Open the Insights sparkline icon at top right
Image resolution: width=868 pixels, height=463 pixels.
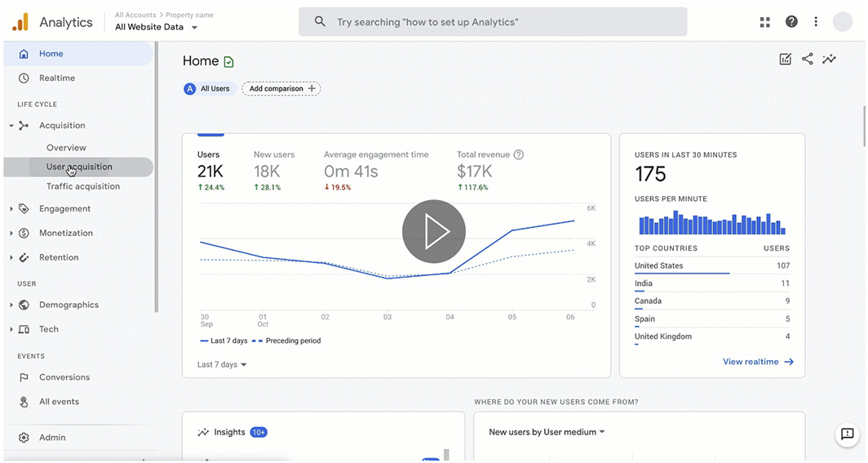tap(829, 59)
